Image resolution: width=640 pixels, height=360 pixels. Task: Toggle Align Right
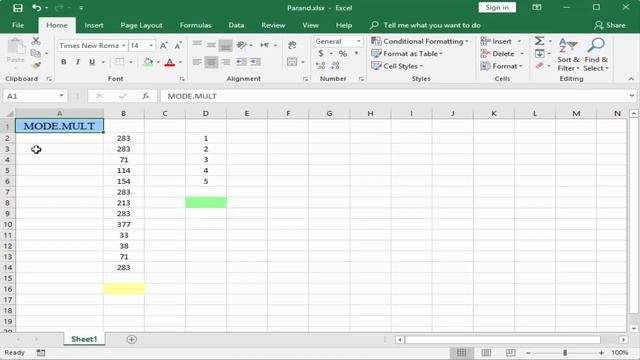pyautogui.click(x=225, y=62)
